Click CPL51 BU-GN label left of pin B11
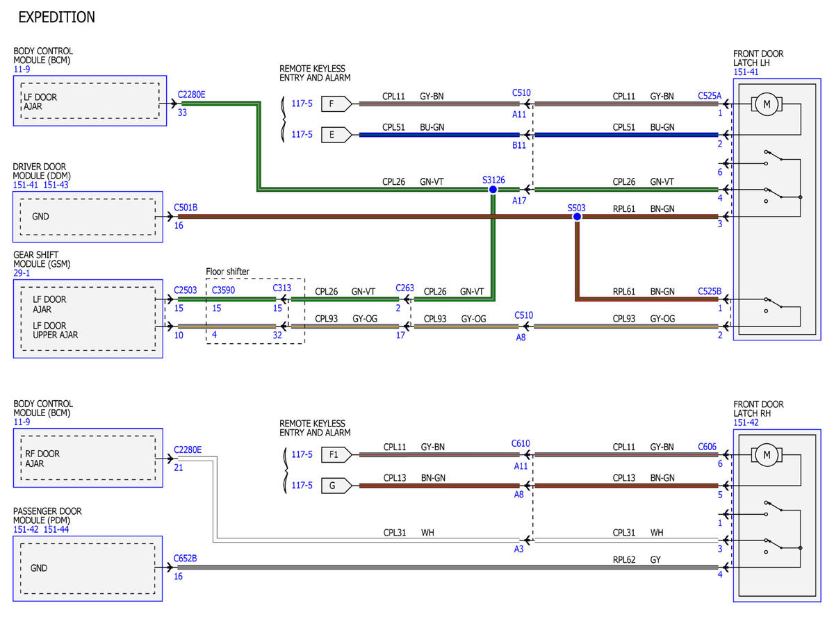Image resolution: width=834 pixels, height=644 pixels. [x=414, y=127]
